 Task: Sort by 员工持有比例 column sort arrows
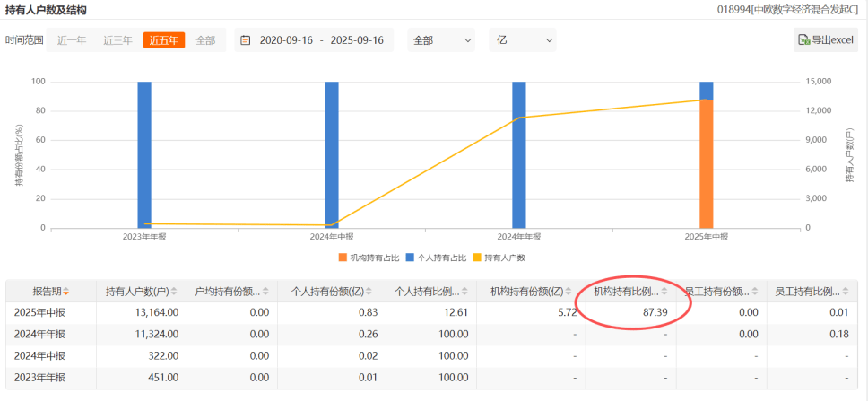click(846, 292)
